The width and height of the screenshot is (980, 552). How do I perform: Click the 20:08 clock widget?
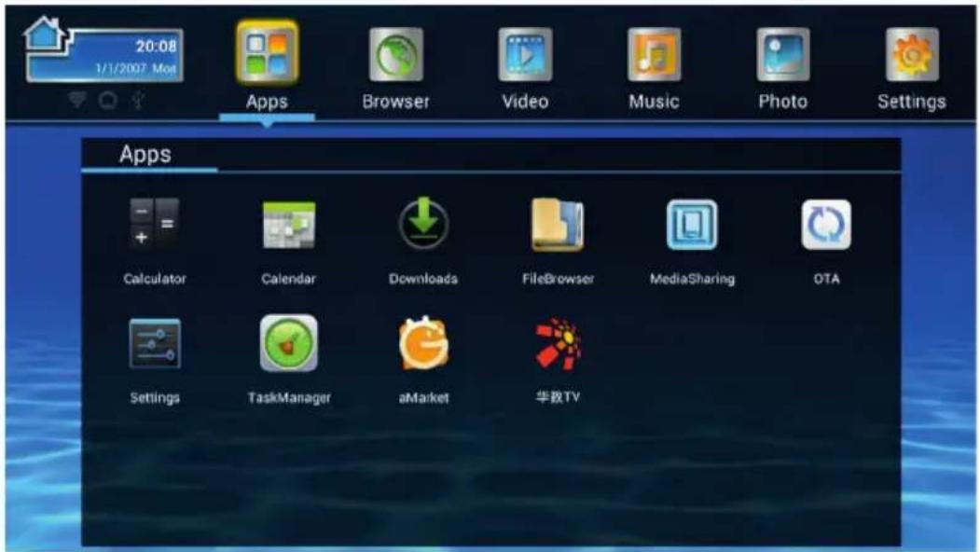157,47
